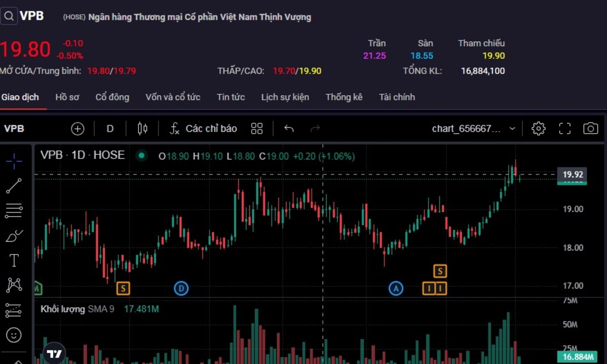This screenshot has height=364, width=607.
Task: Click the compare or add symbol plus icon
Action: coord(77,129)
